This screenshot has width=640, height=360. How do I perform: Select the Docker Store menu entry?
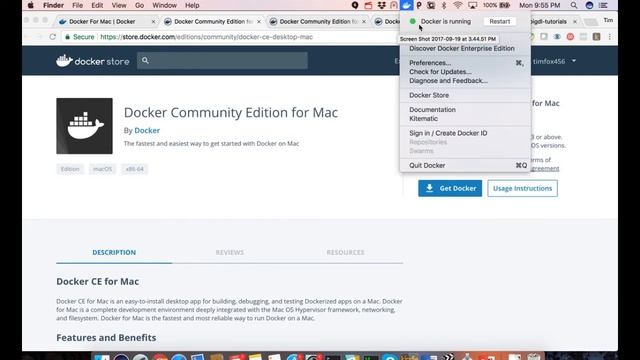click(429, 95)
